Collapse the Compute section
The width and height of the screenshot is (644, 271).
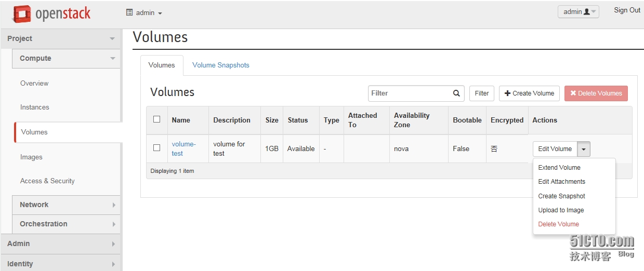pyautogui.click(x=67, y=58)
